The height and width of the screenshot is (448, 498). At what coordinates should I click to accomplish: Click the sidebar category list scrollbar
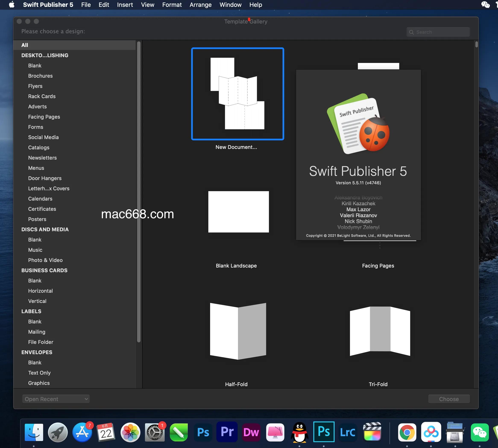[139, 192]
